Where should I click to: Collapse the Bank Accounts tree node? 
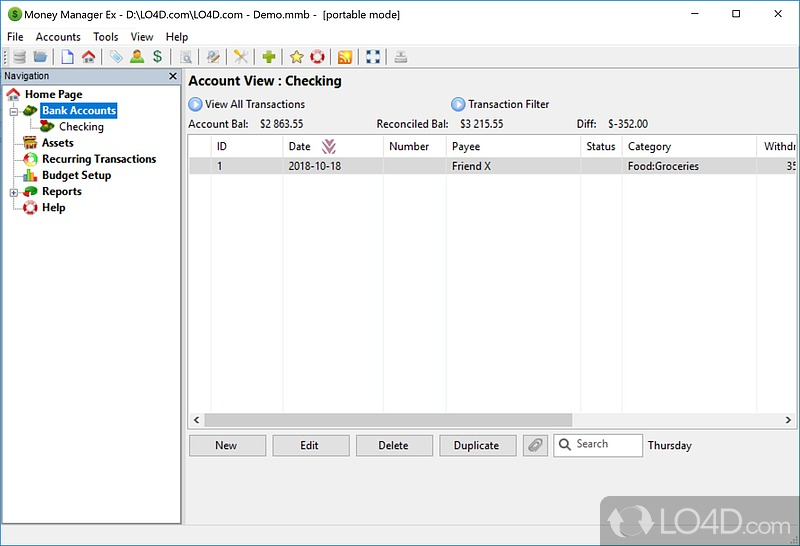click(x=14, y=111)
